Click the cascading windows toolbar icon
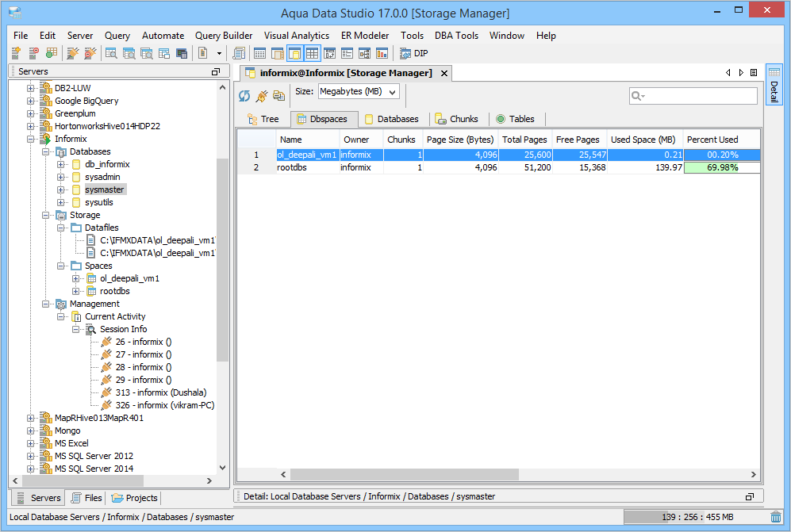The image size is (791, 532). pos(164,53)
